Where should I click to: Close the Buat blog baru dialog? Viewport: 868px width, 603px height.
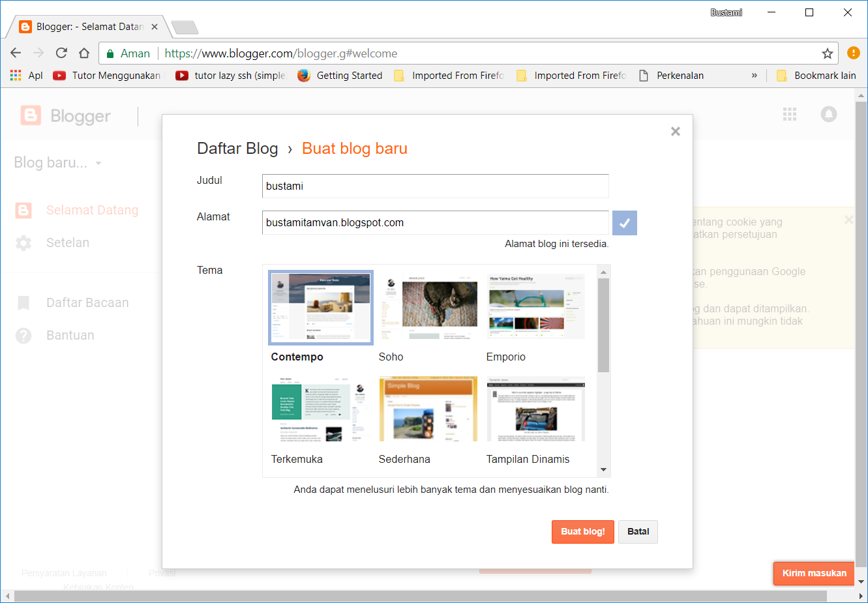click(676, 132)
